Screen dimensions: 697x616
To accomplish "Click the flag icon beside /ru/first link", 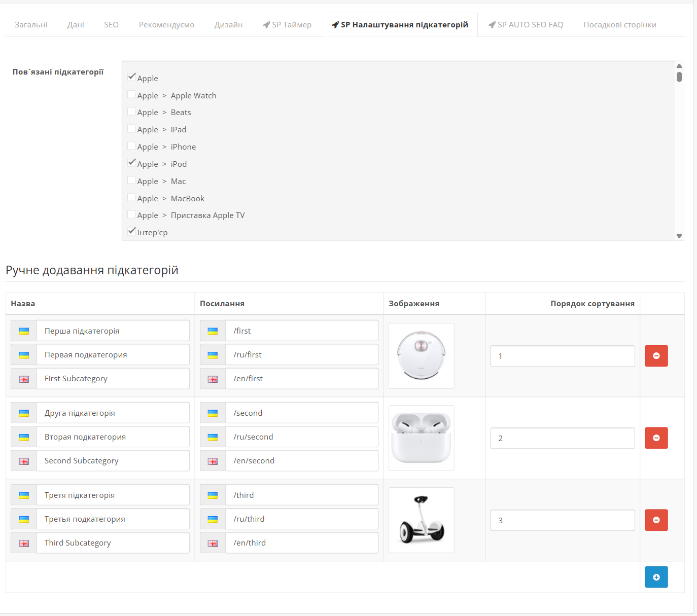I will tap(213, 355).
